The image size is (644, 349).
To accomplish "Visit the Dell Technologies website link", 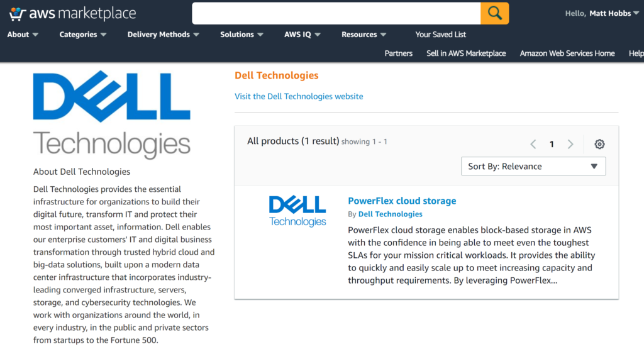I will (299, 96).
